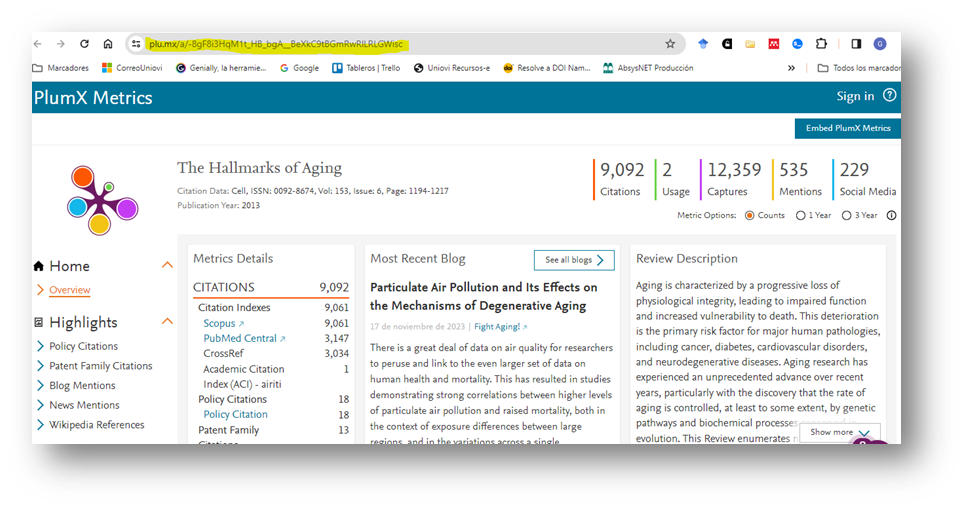Open the browser extensions puzzle icon
Image resolution: width=966 pixels, height=509 pixels.
pos(821,44)
